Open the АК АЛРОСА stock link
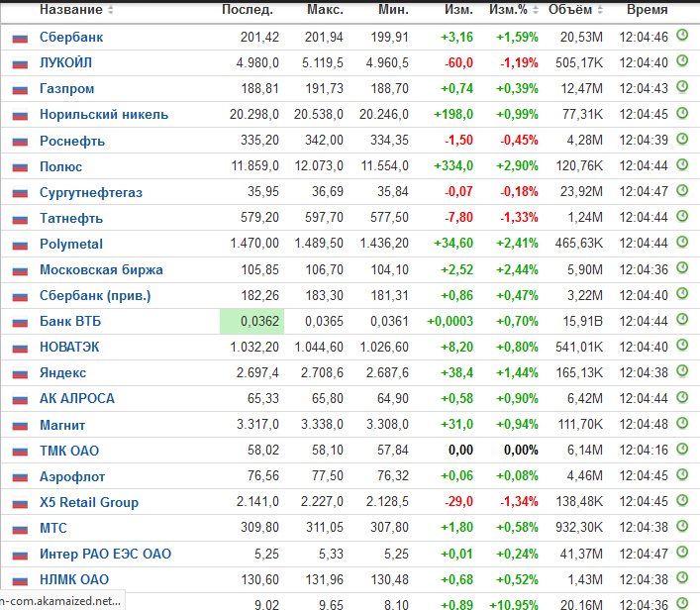700x610 pixels. [x=77, y=398]
